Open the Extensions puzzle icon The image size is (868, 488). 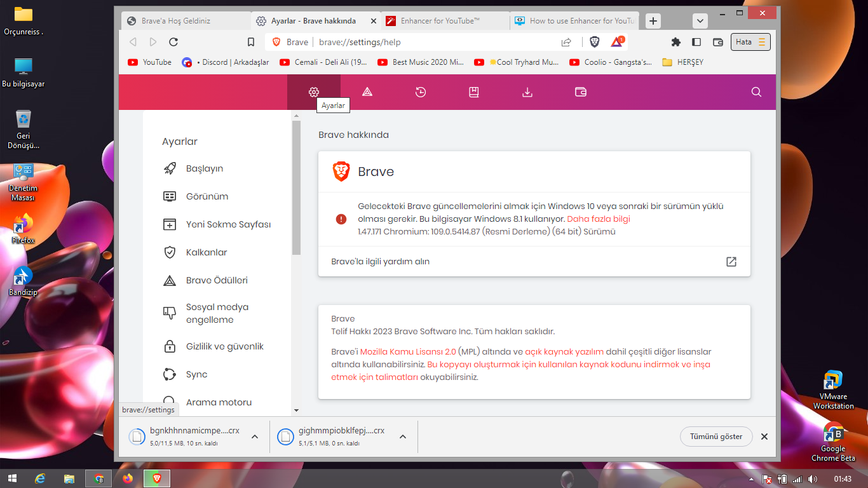click(x=675, y=42)
